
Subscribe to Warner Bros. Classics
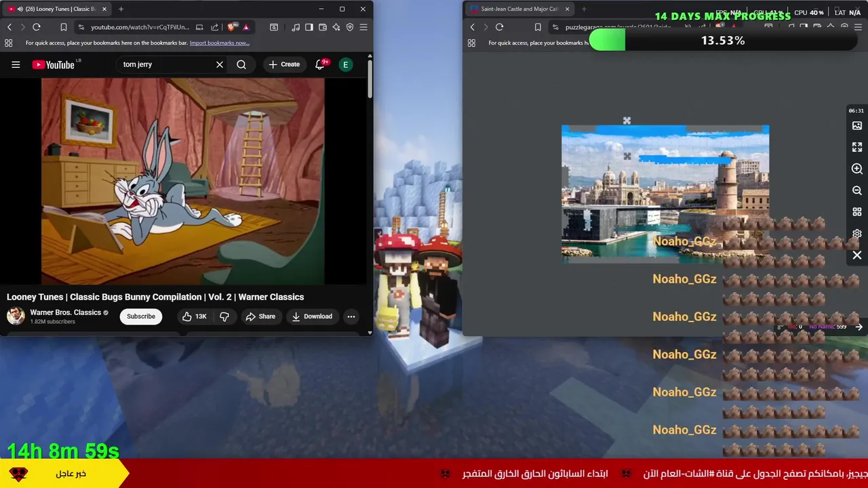[141, 317]
